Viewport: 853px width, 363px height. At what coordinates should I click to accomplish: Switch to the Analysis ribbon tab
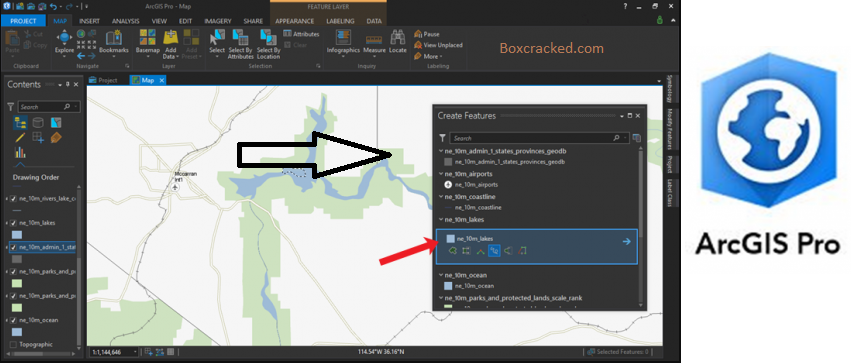pyautogui.click(x=126, y=21)
